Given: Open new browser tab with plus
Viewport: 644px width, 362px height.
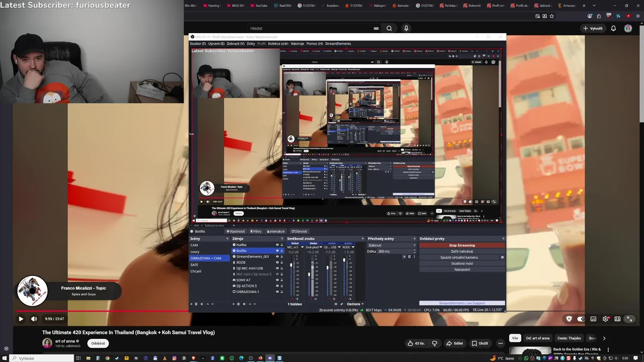Looking at the screenshot, I should (x=584, y=6).
